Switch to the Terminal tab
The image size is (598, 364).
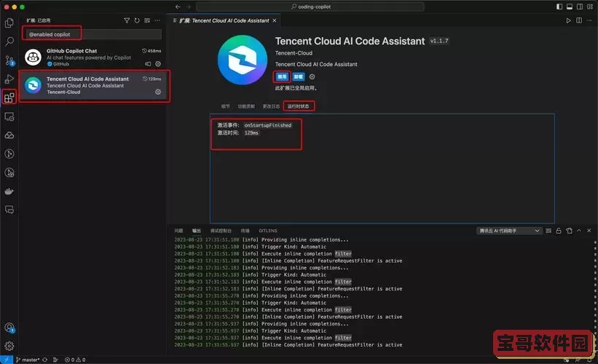click(x=245, y=231)
